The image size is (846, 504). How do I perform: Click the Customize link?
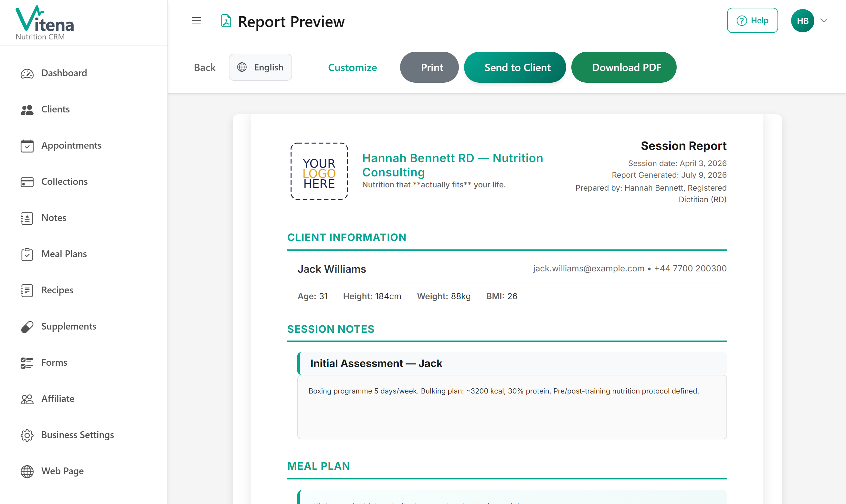tap(352, 67)
